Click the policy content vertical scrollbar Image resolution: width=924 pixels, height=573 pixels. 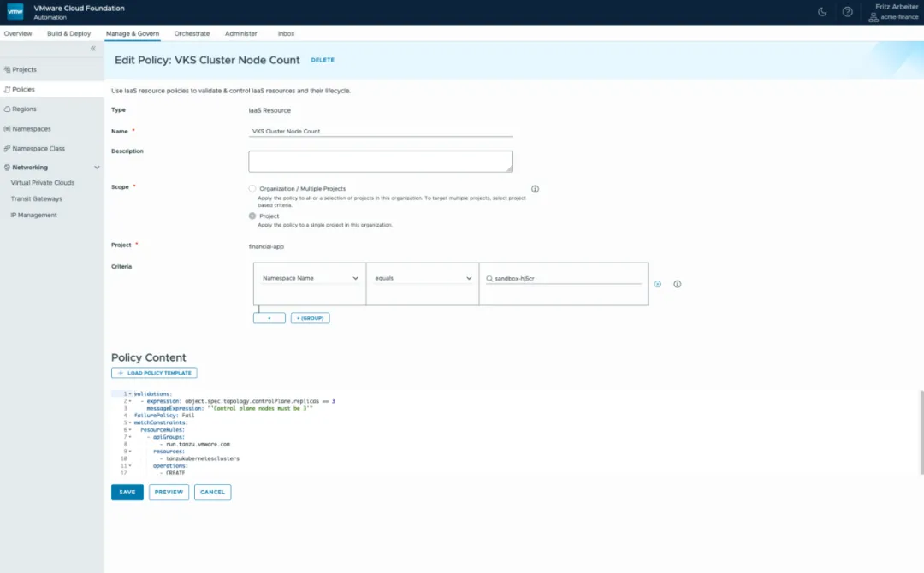coord(921,432)
